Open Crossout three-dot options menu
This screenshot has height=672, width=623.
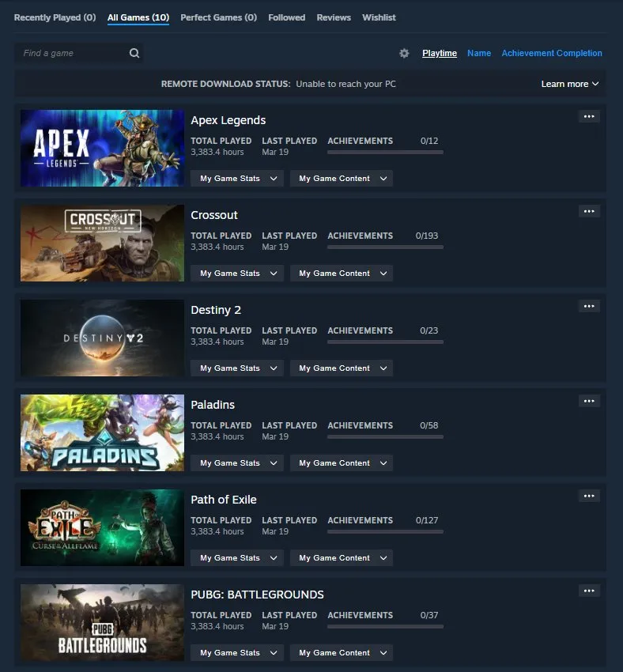tap(589, 211)
